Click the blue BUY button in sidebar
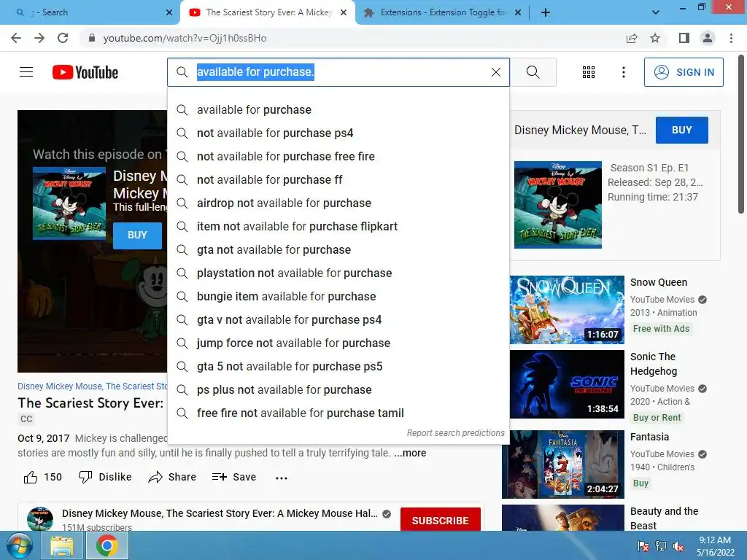This screenshot has height=560, width=747. click(682, 130)
